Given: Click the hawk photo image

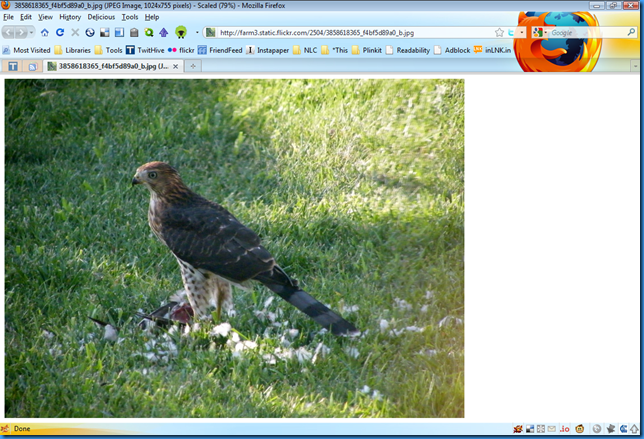Looking at the screenshot, I should click(235, 248).
